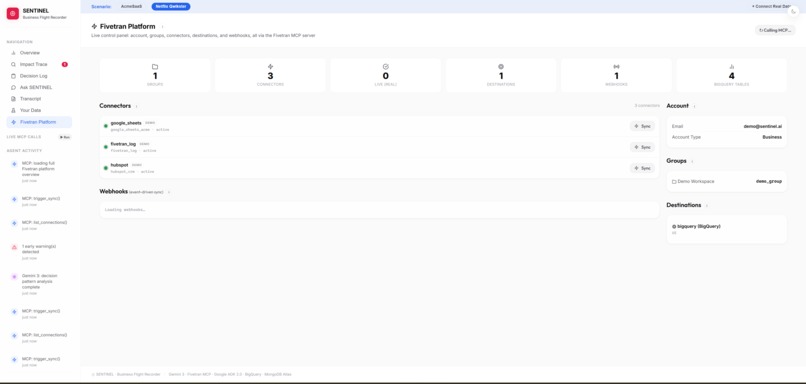Click the Overview chart icon in navigation
This screenshot has height=384, width=806.
13,53
